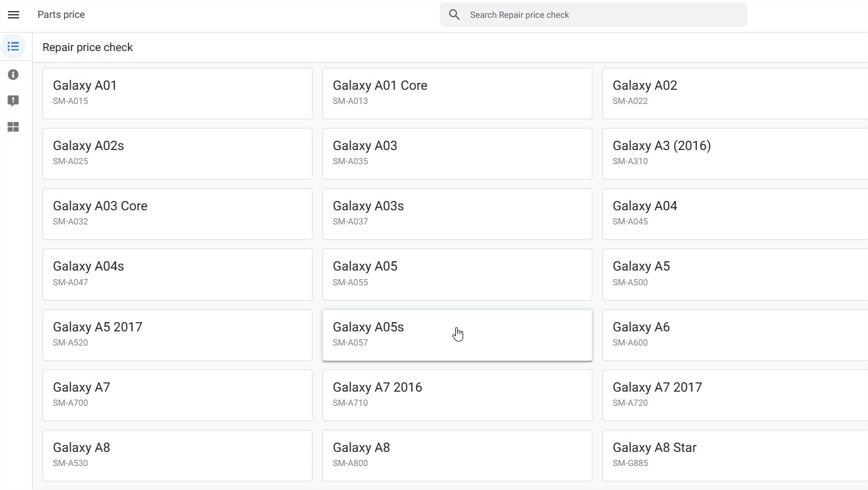Select the Galaxy A8 SM-A530 card
This screenshot has height=490, width=868.
click(177, 456)
